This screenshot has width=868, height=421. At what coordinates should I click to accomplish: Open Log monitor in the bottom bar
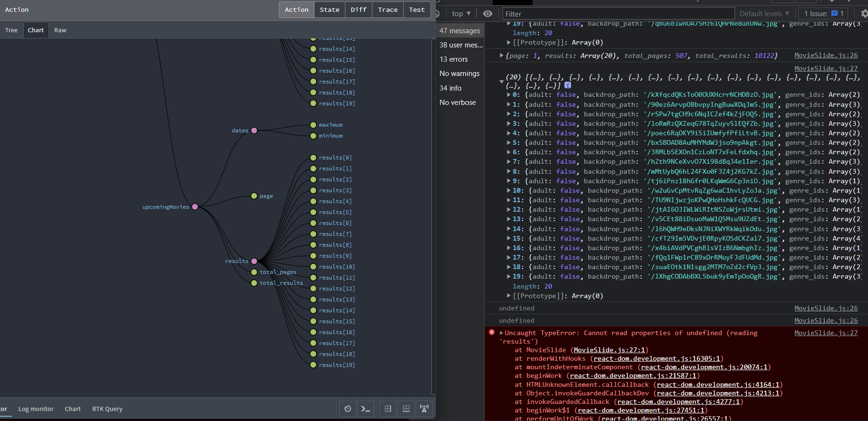(36, 409)
